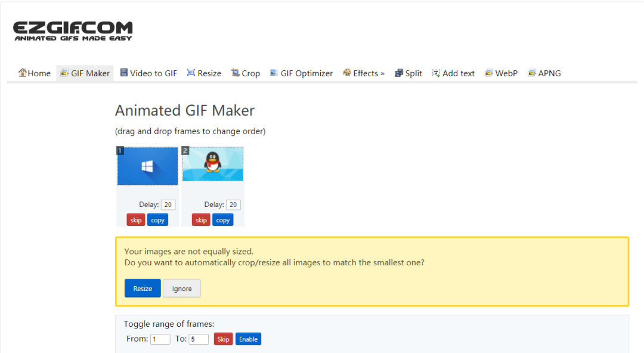Click the Animated GIF Maker heading
This screenshot has width=644, height=353.
coord(185,110)
